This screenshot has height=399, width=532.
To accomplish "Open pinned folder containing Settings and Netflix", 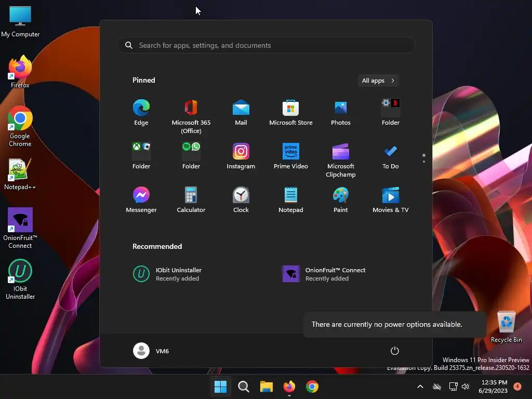I will 391,113.
